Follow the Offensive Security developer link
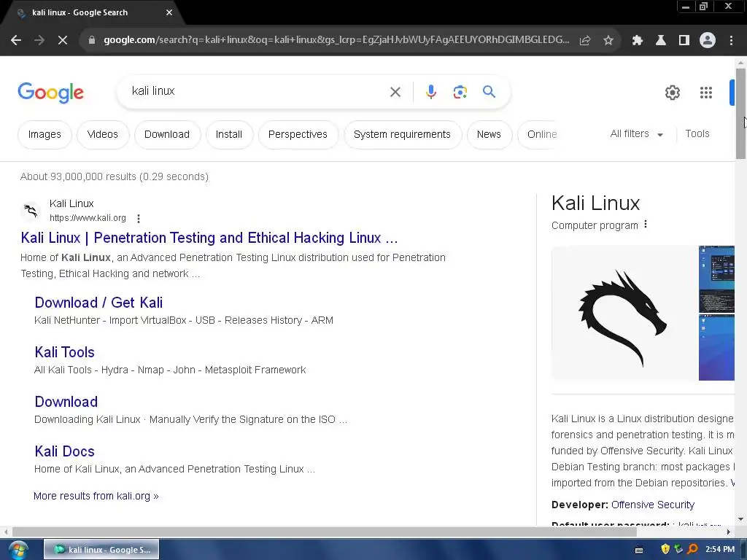The height and width of the screenshot is (560, 747). point(653,505)
